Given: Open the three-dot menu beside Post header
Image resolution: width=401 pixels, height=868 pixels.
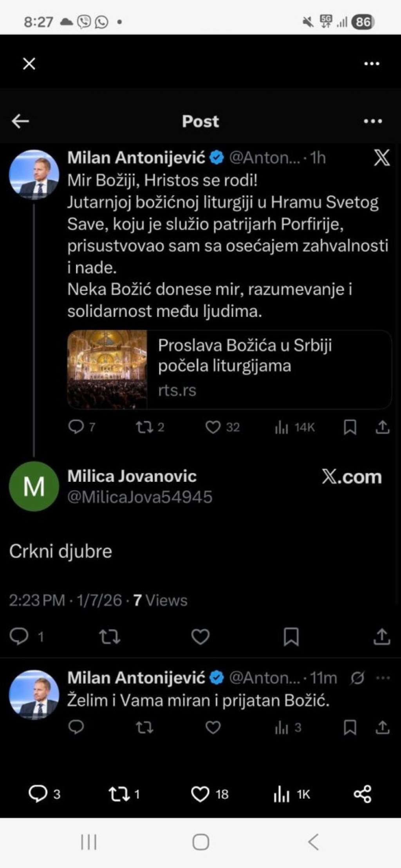Looking at the screenshot, I should click(x=372, y=121).
